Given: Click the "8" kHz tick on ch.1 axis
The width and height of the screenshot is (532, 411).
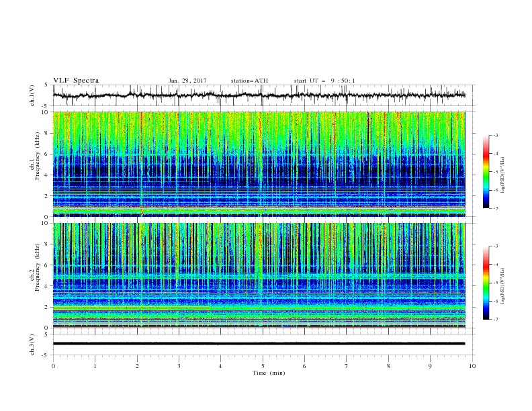Looking at the screenshot, I should tap(47, 133).
